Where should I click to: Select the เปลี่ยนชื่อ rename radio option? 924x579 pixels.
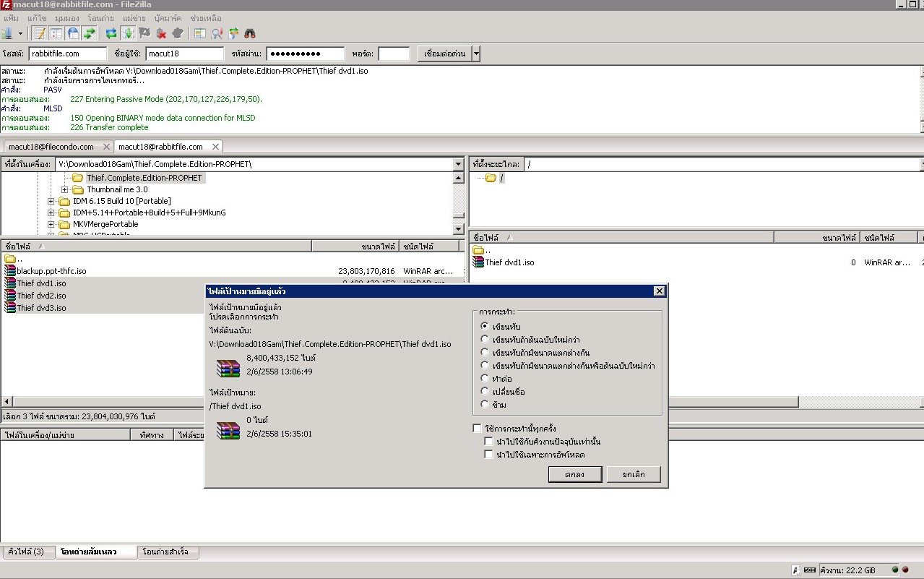coord(485,391)
